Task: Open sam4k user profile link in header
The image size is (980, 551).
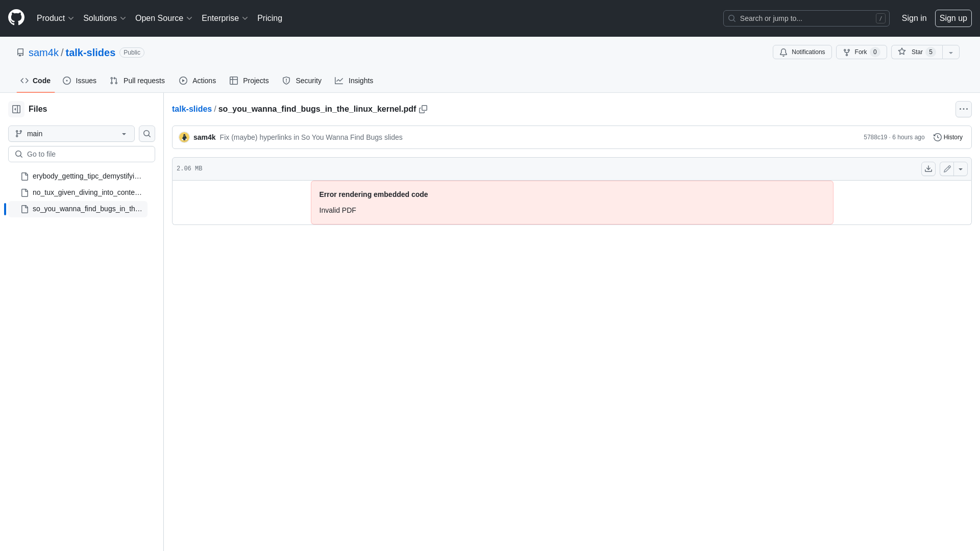Action: pos(43,53)
